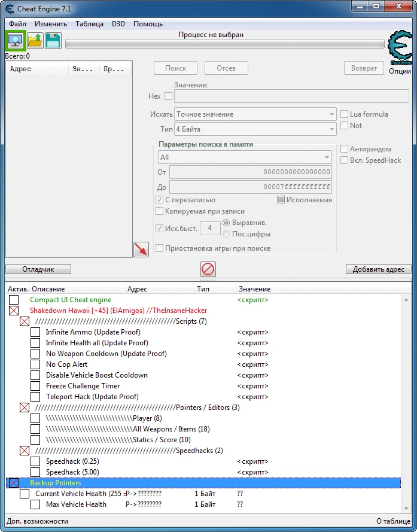Click the Описание column header in table
This screenshot has height=532, width=417.
(78, 289)
